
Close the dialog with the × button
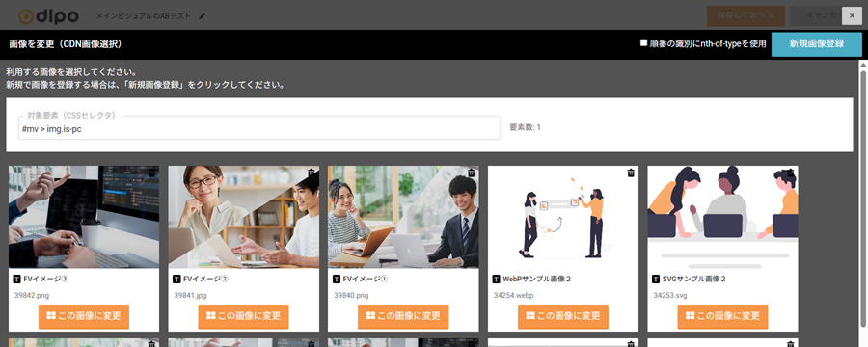(x=852, y=16)
